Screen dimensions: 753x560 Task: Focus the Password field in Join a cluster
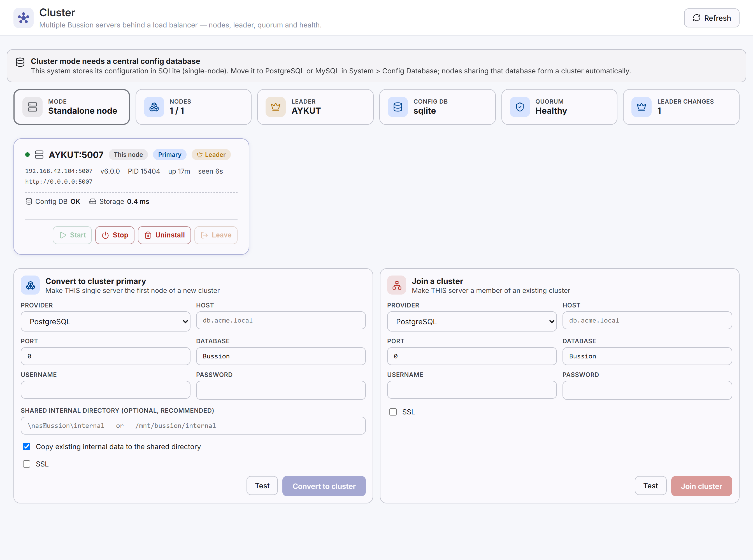[647, 390]
